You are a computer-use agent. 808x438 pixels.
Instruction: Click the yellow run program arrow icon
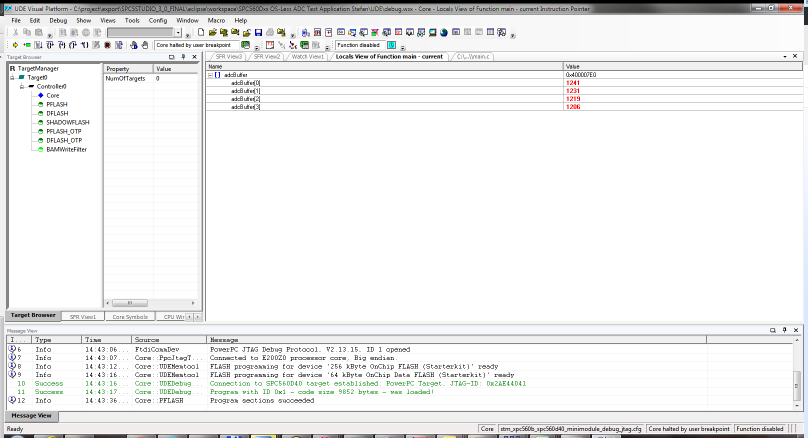(15, 45)
